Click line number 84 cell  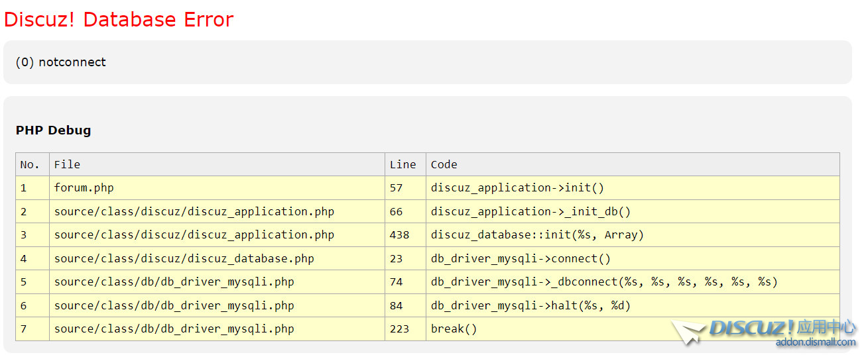click(x=406, y=306)
